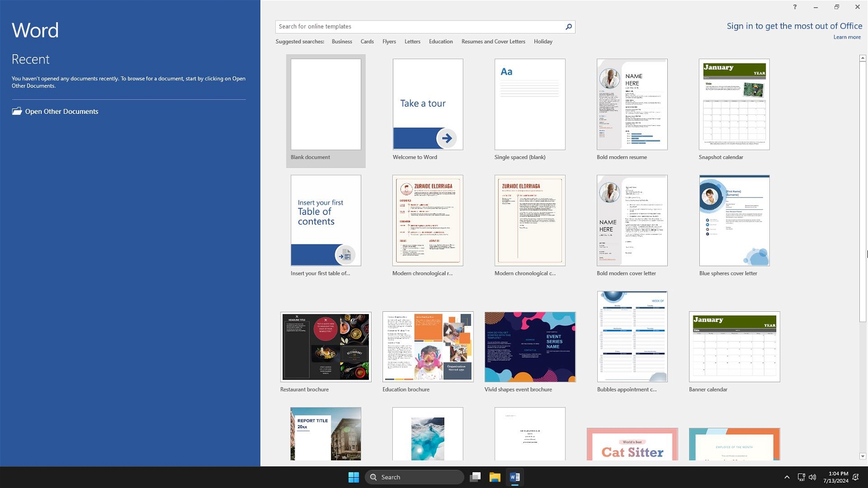Select the Restaurant brochure template
The height and width of the screenshot is (488, 868).
[325, 346]
